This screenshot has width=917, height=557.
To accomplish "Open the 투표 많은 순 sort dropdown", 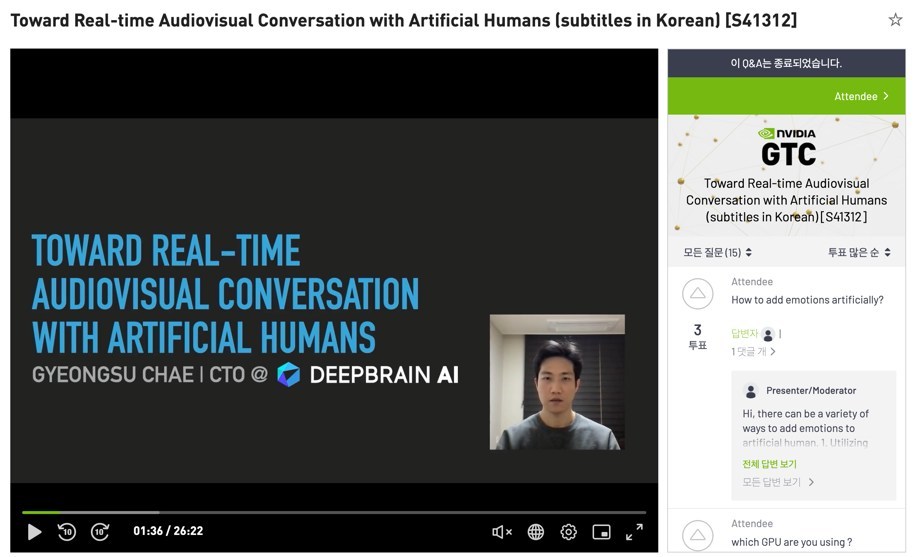I will [x=858, y=253].
